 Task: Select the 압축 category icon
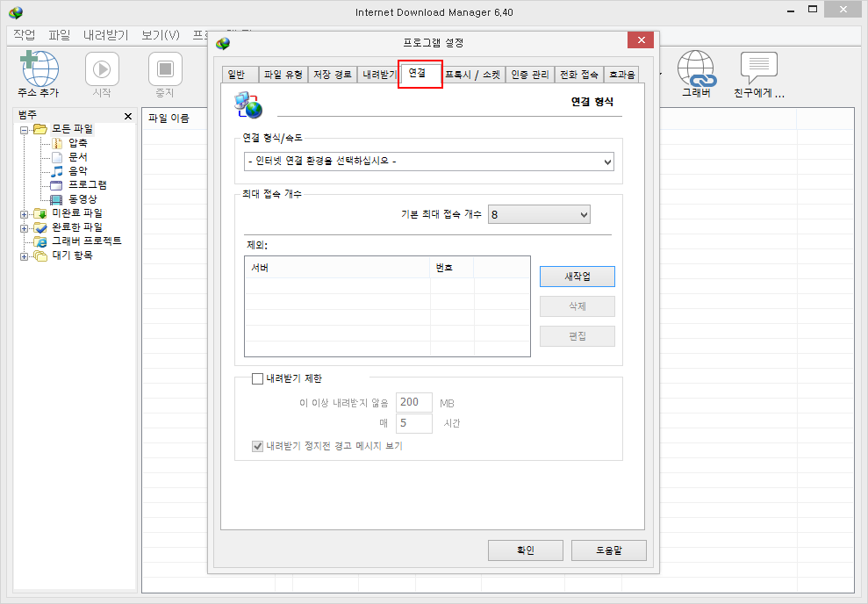coord(56,143)
